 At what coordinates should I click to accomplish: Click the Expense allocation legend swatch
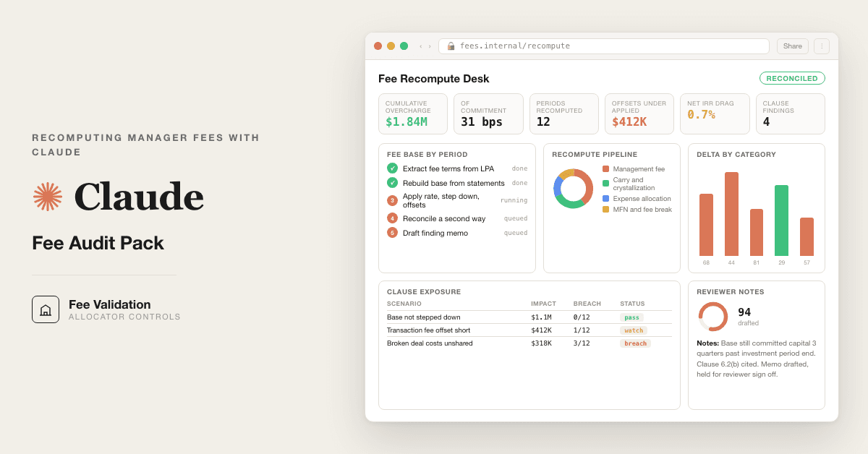click(x=605, y=198)
